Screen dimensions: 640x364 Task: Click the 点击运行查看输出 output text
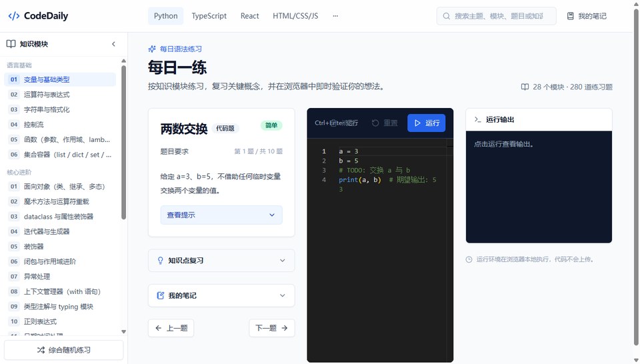(x=504, y=144)
